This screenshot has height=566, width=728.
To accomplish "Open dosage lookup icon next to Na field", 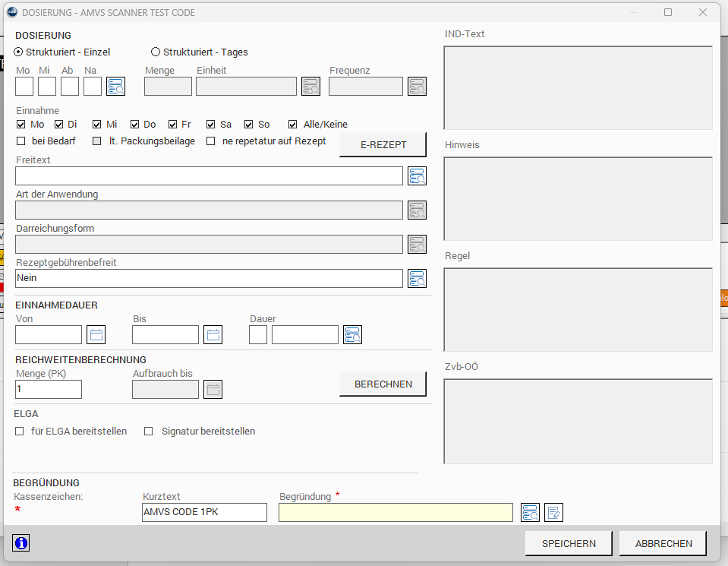I will pos(115,87).
